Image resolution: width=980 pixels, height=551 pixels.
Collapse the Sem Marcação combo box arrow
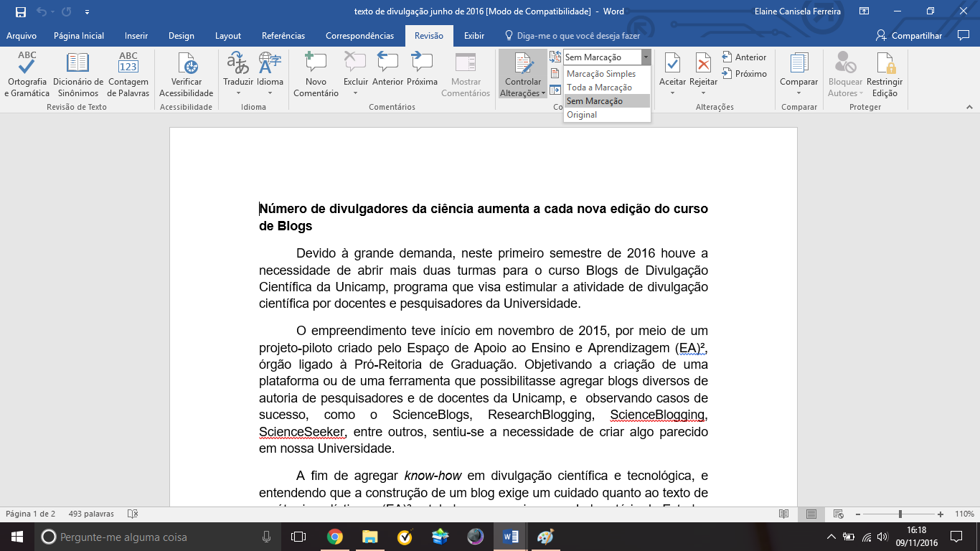pos(646,57)
